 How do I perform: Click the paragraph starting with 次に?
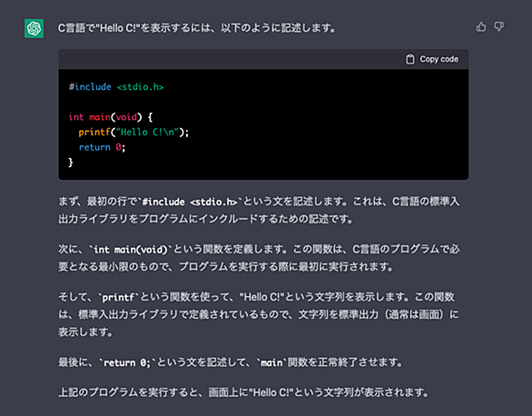[x=259, y=258]
